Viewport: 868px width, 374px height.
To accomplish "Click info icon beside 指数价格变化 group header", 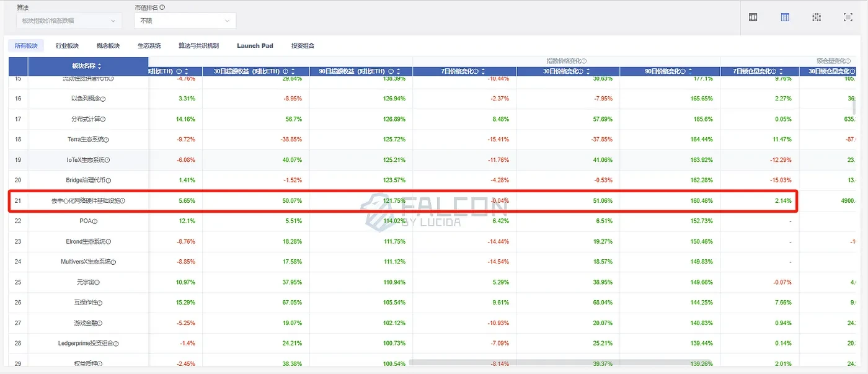I will pyautogui.click(x=584, y=61).
